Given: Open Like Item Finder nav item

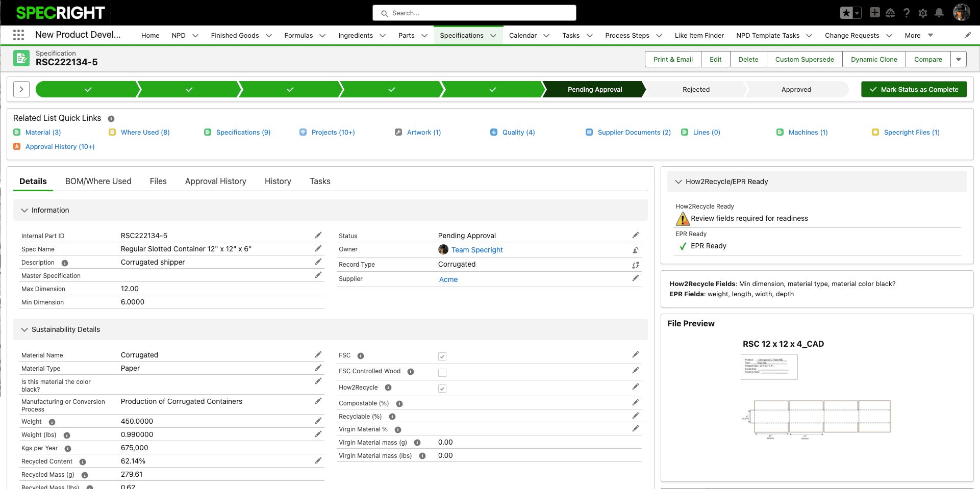Looking at the screenshot, I should point(699,35).
